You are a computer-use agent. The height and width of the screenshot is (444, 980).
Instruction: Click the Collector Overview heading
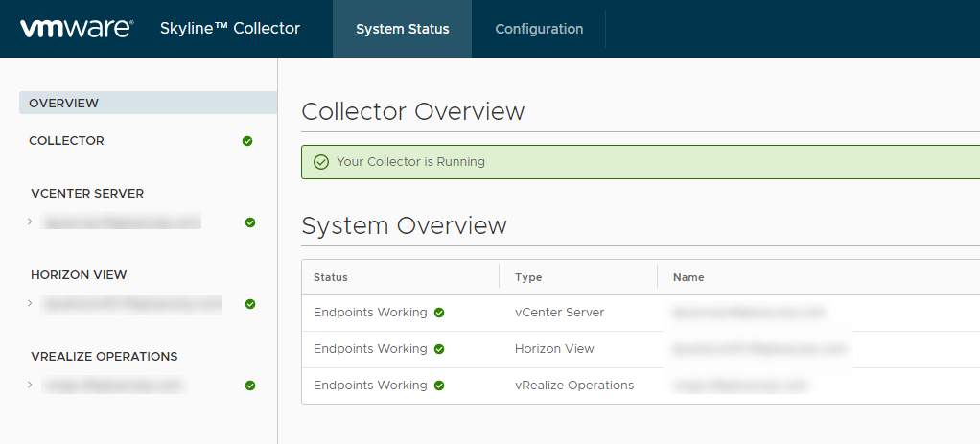click(x=413, y=111)
